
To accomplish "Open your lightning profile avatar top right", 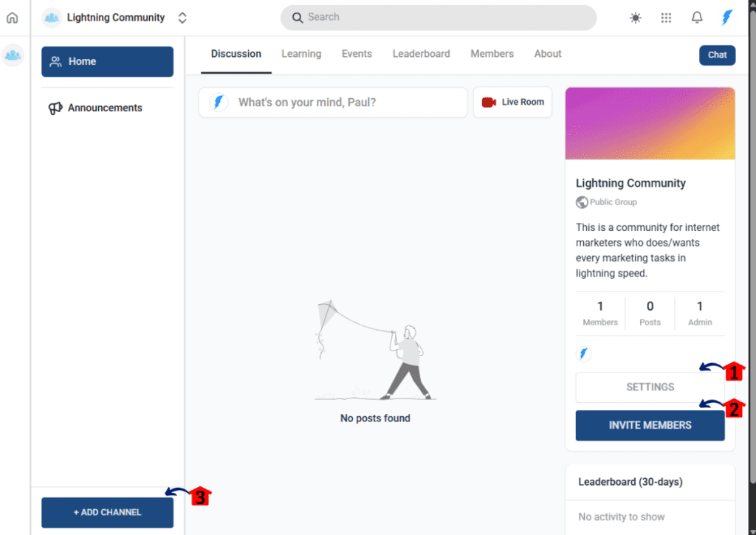I will pos(726,17).
